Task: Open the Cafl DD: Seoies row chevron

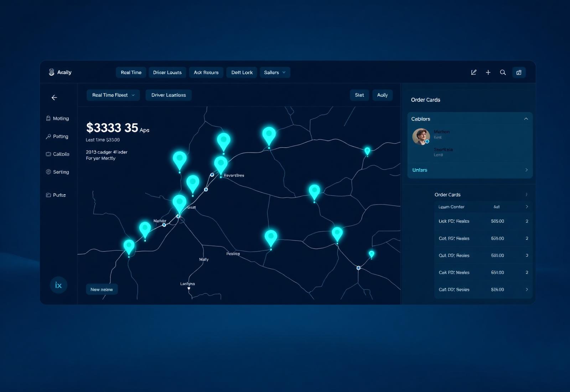Action: click(x=527, y=290)
